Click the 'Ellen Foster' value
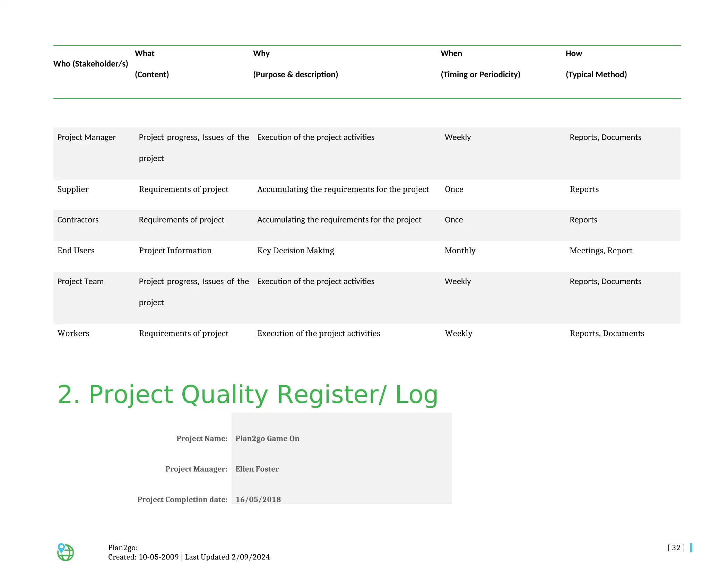This screenshot has height=572, width=728. point(257,469)
